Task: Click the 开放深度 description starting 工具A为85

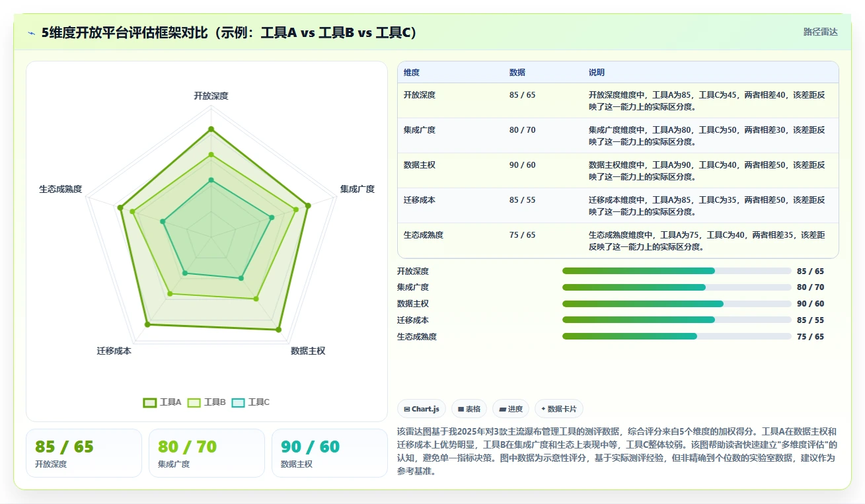Action: tap(707, 100)
